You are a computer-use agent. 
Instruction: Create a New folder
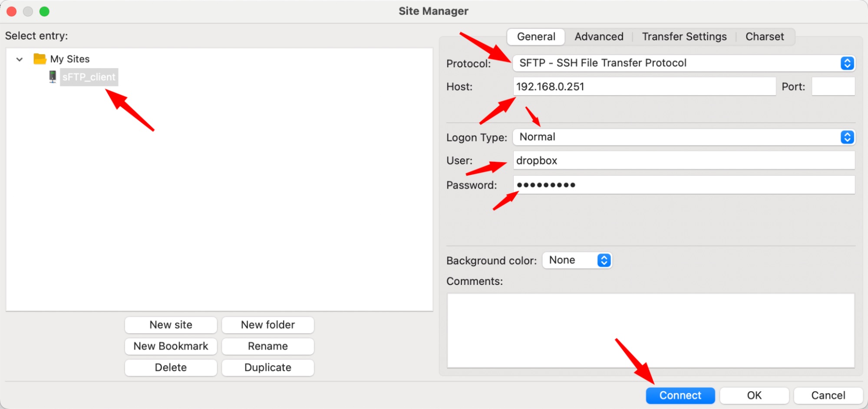click(267, 325)
